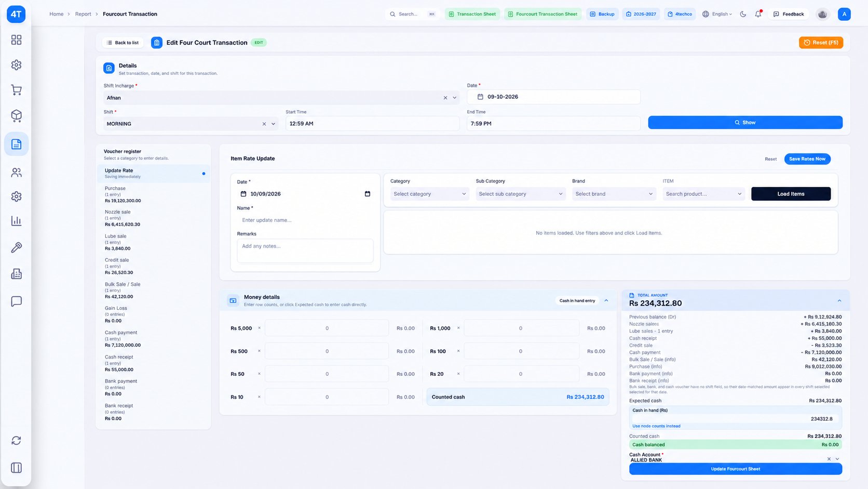
Task: Open the Select category dropdown
Action: coord(430,194)
